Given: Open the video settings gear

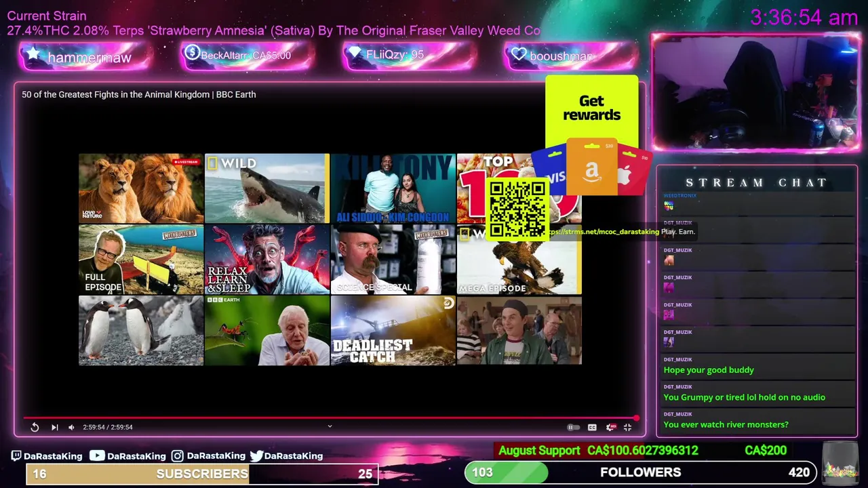Looking at the screenshot, I should (610, 427).
